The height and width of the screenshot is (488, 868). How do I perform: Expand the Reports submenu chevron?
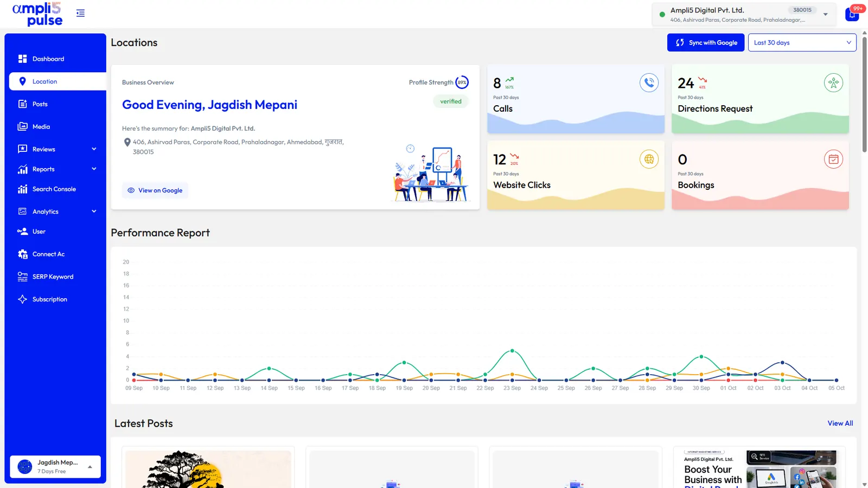coord(94,169)
